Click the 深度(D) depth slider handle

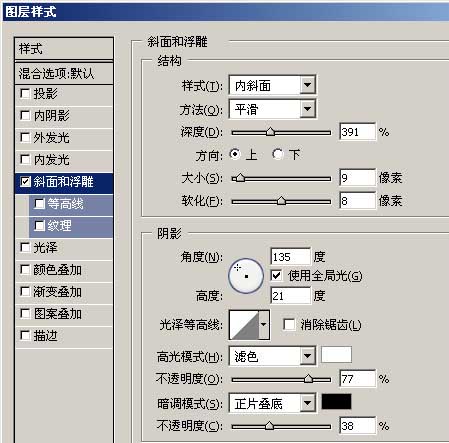point(270,132)
